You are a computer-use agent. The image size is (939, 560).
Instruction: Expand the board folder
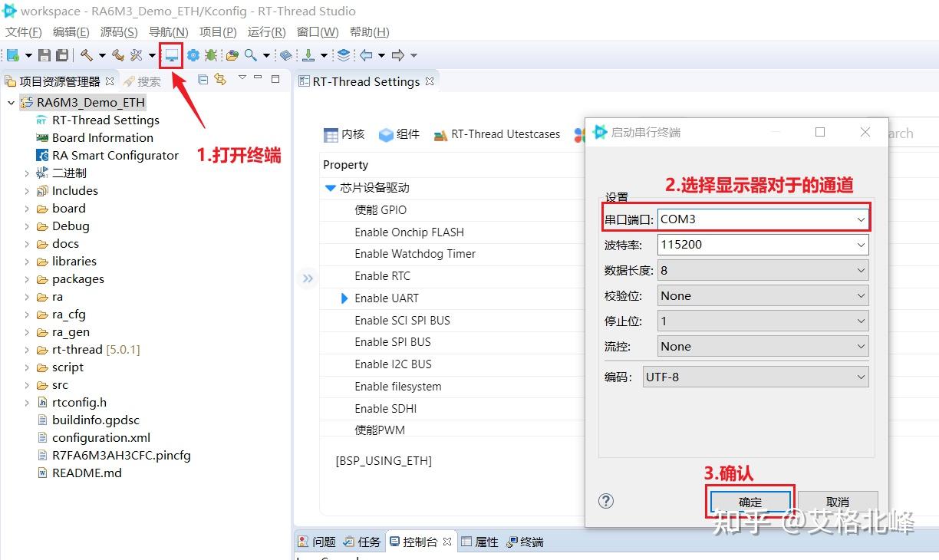click(28, 209)
